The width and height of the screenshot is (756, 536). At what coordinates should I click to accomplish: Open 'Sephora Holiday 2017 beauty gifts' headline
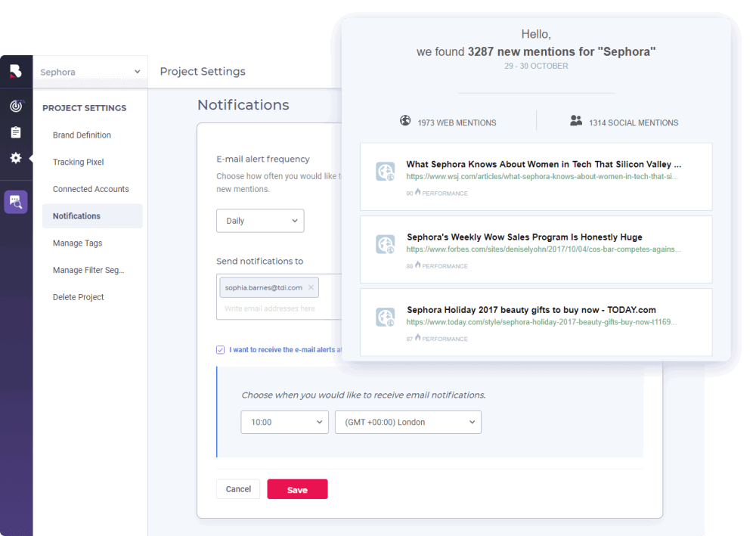(531, 310)
